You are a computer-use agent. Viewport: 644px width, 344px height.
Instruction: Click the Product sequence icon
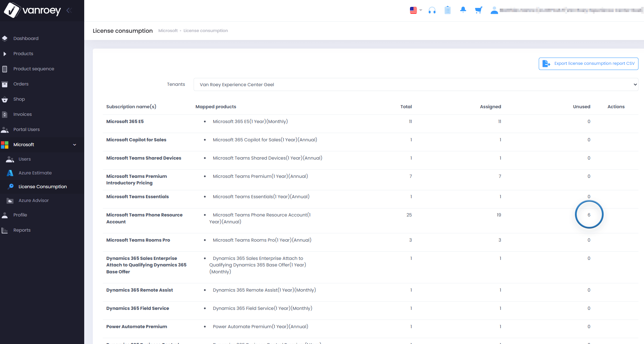pyautogui.click(x=5, y=69)
